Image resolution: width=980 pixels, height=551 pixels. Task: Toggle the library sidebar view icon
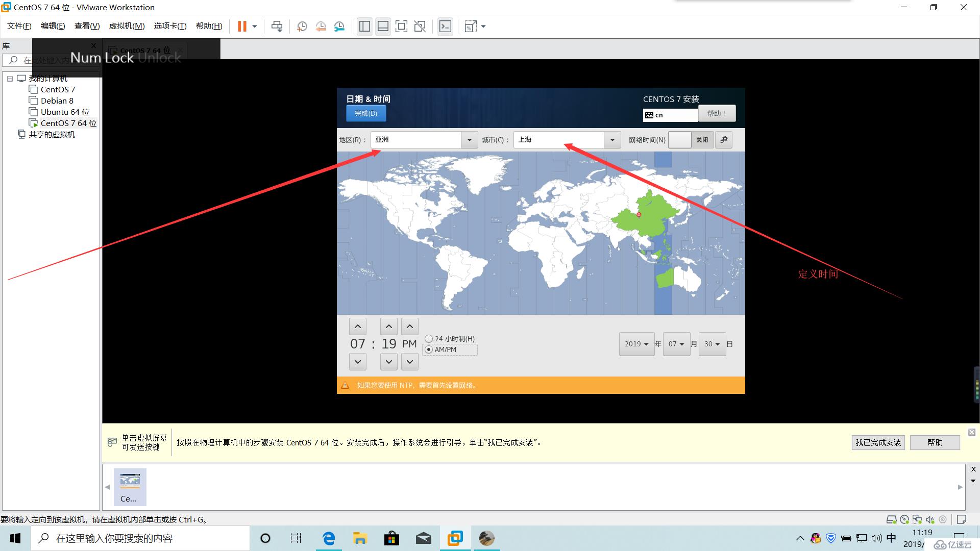[364, 27]
